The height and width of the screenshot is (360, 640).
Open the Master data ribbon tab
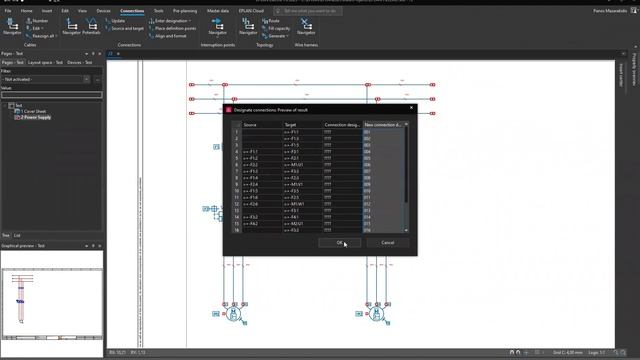coord(218,11)
